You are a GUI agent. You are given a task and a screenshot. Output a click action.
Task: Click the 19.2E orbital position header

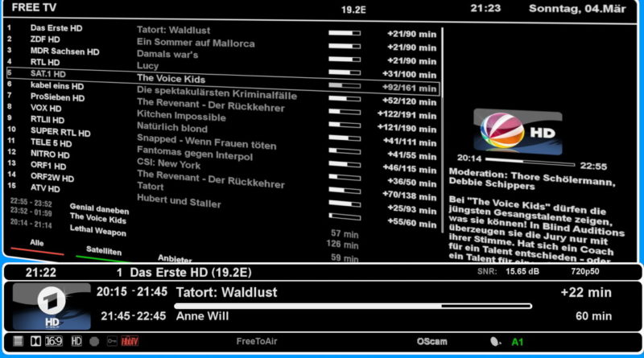click(353, 10)
